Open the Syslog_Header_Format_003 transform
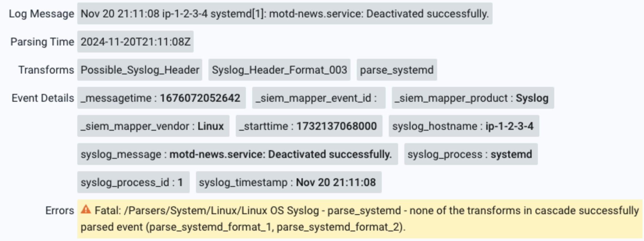This screenshot has height=241, width=644. pyautogui.click(x=279, y=70)
